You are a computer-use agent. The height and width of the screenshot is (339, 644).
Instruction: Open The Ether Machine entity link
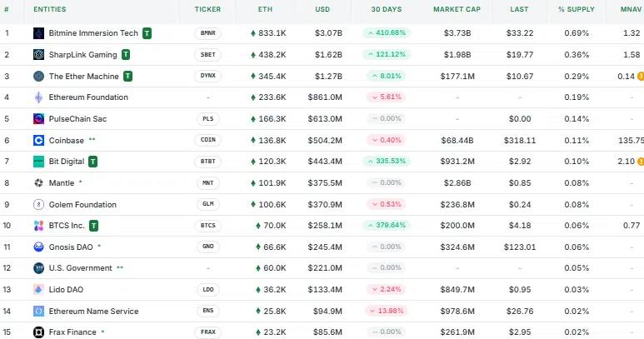[84, 77]
